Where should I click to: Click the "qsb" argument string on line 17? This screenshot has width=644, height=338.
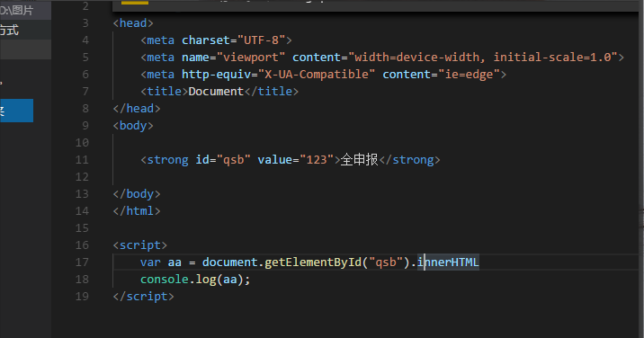386,262
